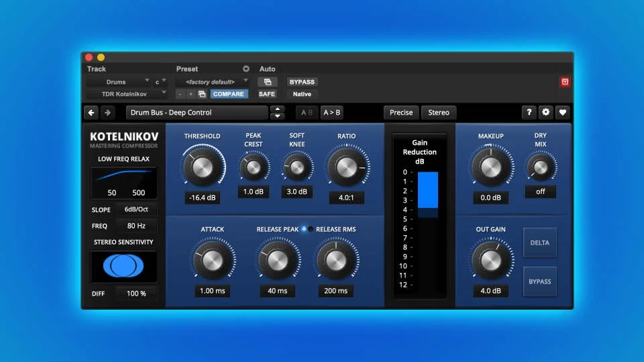Click the Preset circular menu icon
Image resolution: width=644 pixels, height=362 pixels.
(x=246, y=68)
